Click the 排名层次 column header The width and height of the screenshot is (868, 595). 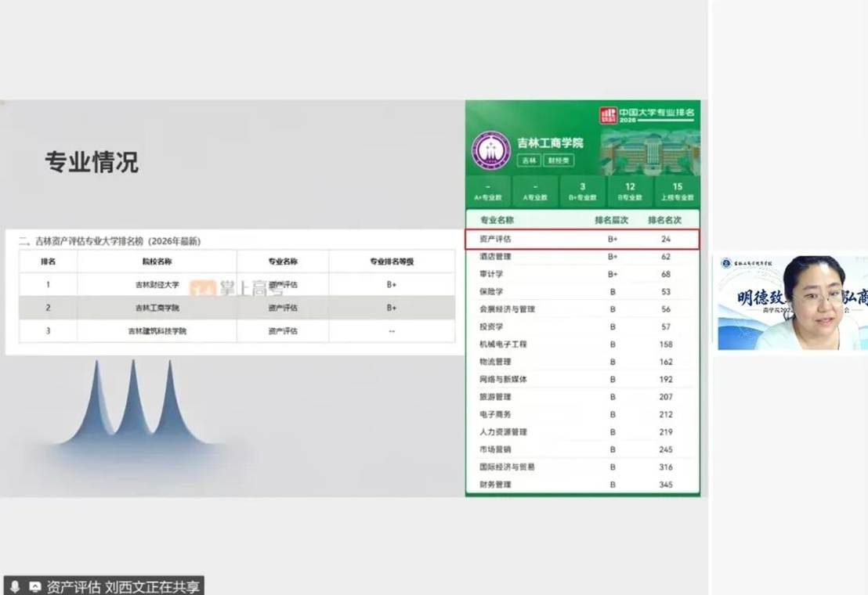[x=612, y=220]
